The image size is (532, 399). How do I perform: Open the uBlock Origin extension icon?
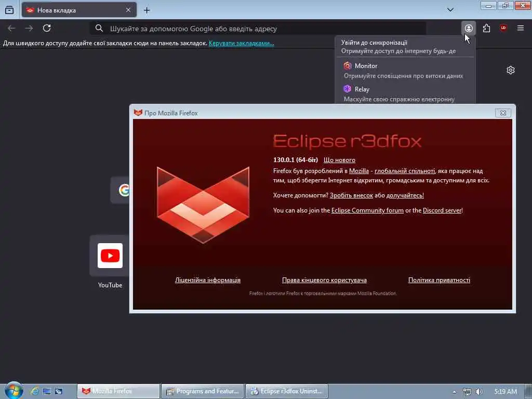coord(503,28)
